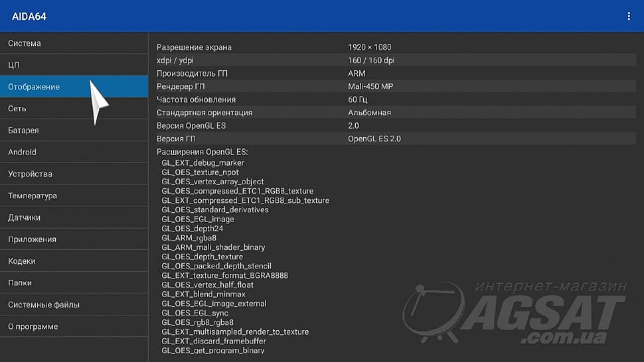This screenshot has height=362, width=644.
Task: Click the OpenGL ES 2.0 value
Action: point(374,139)
